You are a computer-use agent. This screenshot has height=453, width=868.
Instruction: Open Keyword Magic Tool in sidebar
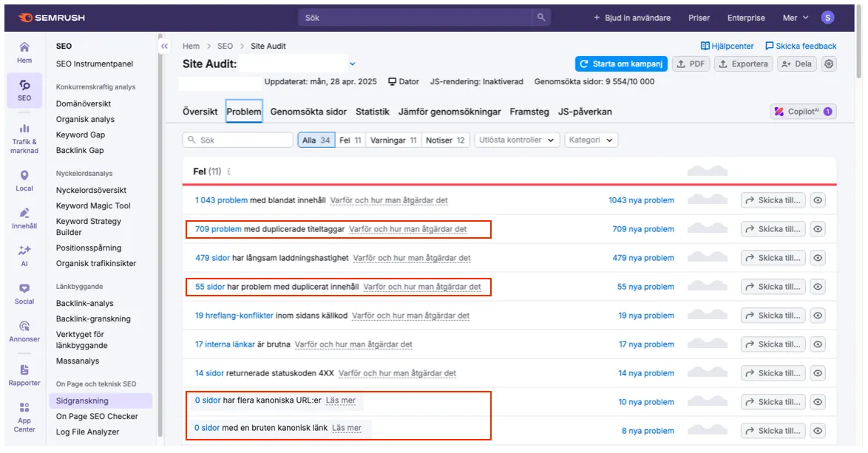[x=93, y=205]
